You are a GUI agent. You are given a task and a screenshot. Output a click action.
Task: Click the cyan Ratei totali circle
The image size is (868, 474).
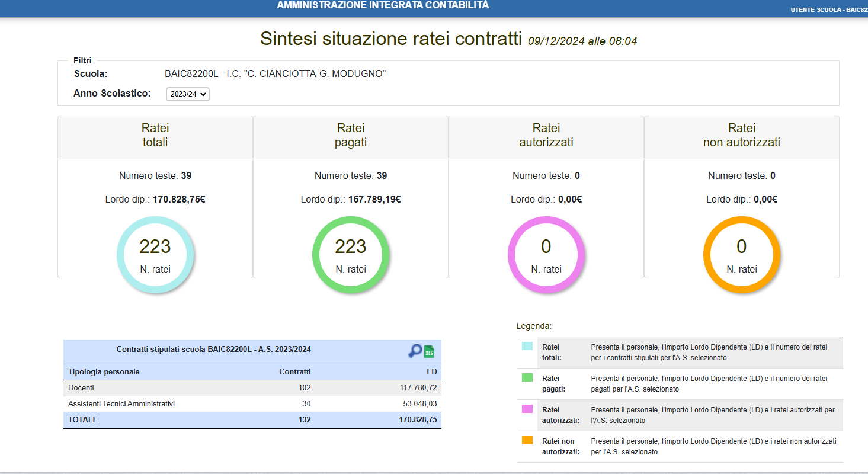[x=155, y=255]
